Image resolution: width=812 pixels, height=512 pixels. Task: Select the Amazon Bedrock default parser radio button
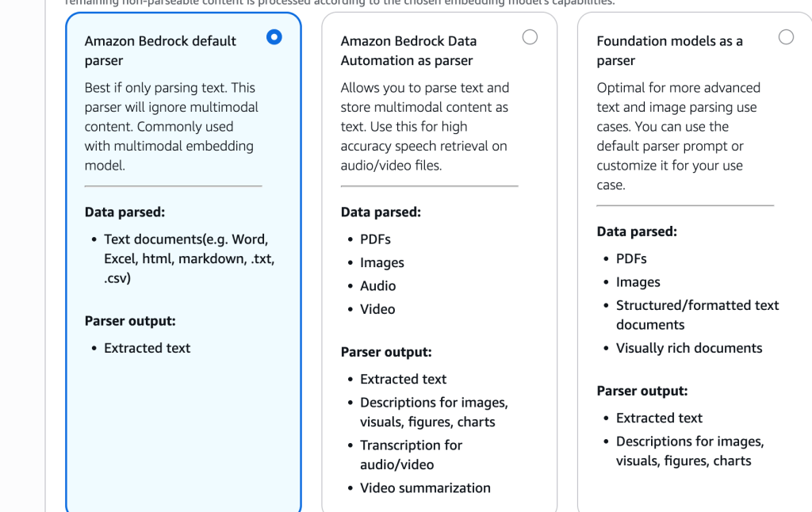(274, 36)
